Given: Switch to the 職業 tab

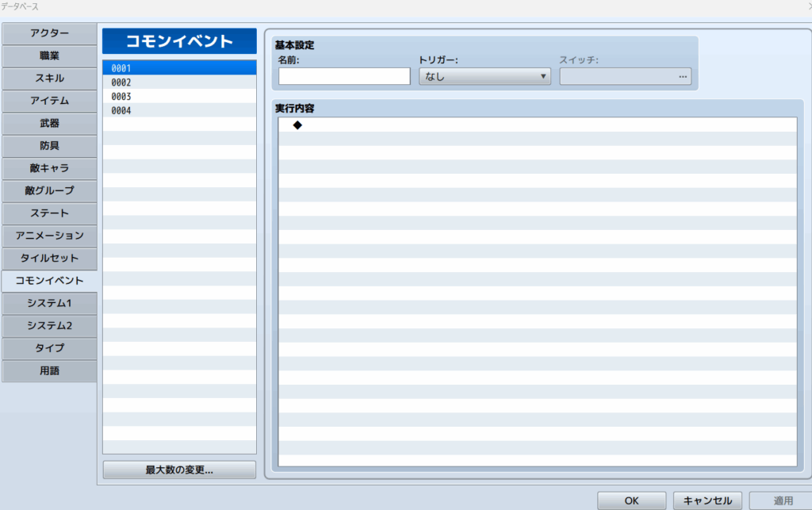Looking at the screenshot, I should point(49,56).
